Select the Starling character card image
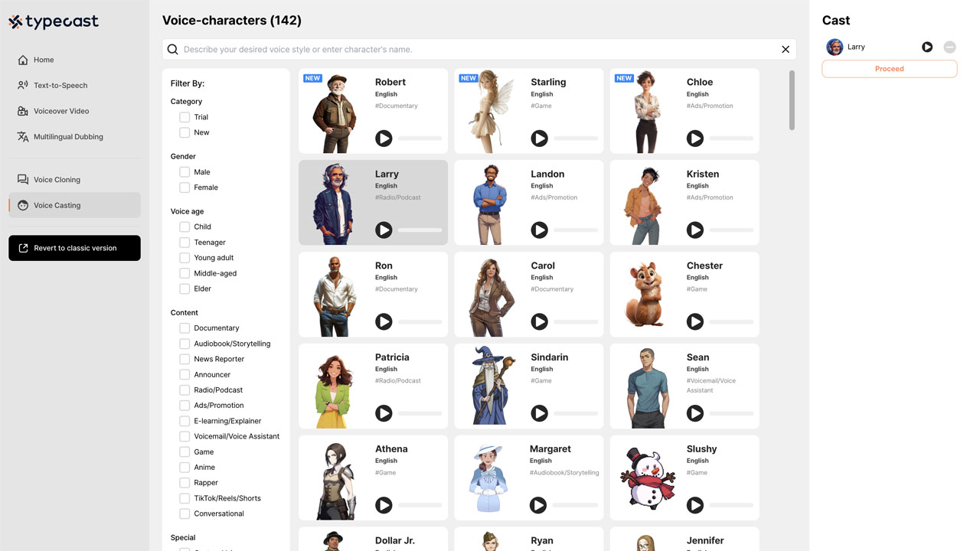Screen dimensions: 980x551 pos(490,112)
